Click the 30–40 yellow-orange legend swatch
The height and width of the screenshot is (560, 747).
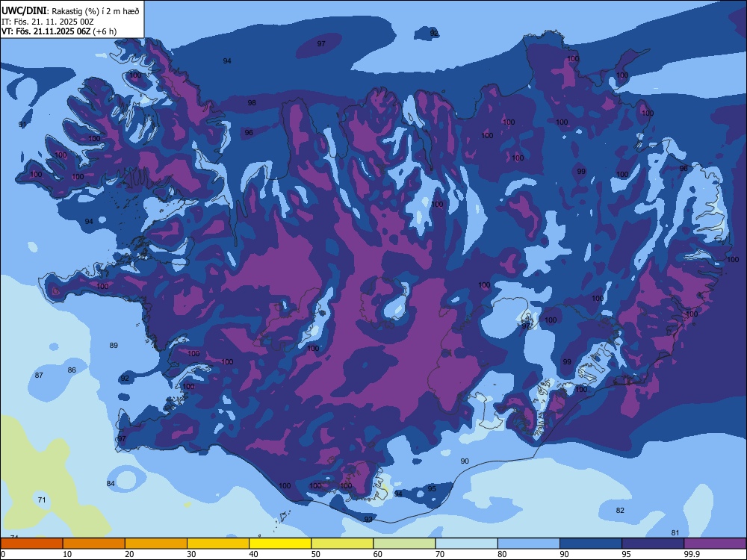pos(218,544)
